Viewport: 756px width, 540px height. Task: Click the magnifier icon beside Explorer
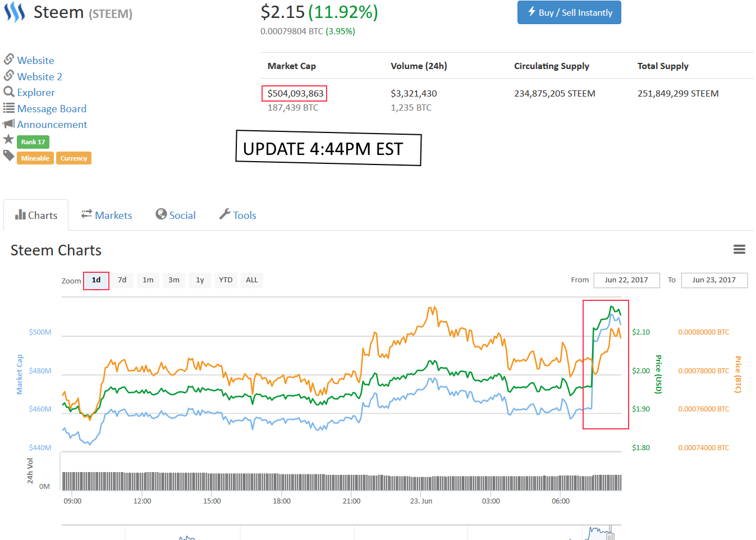point(9,91)
